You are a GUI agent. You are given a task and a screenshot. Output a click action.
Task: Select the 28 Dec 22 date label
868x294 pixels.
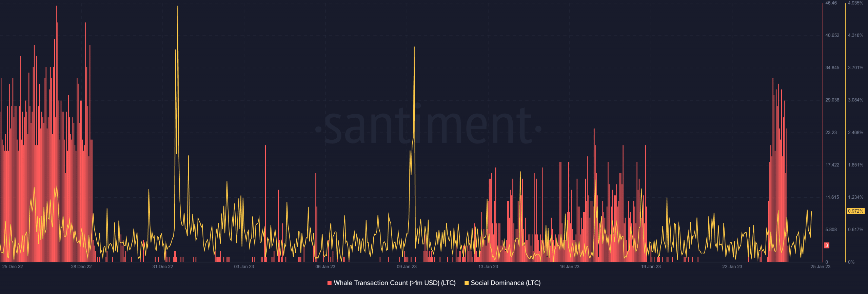coord(81,267)
